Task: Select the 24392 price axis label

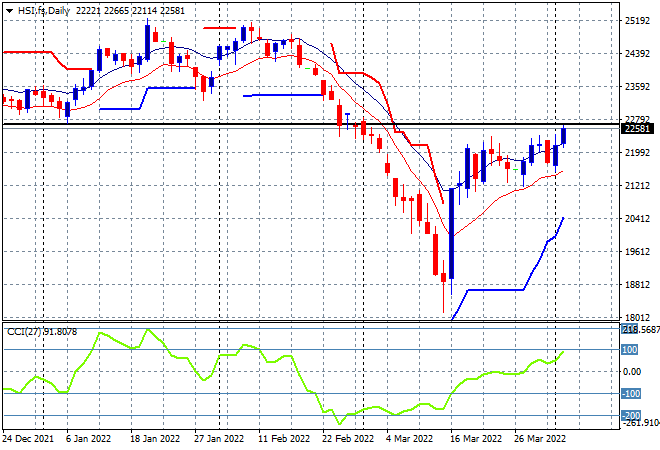Action: 637,53
